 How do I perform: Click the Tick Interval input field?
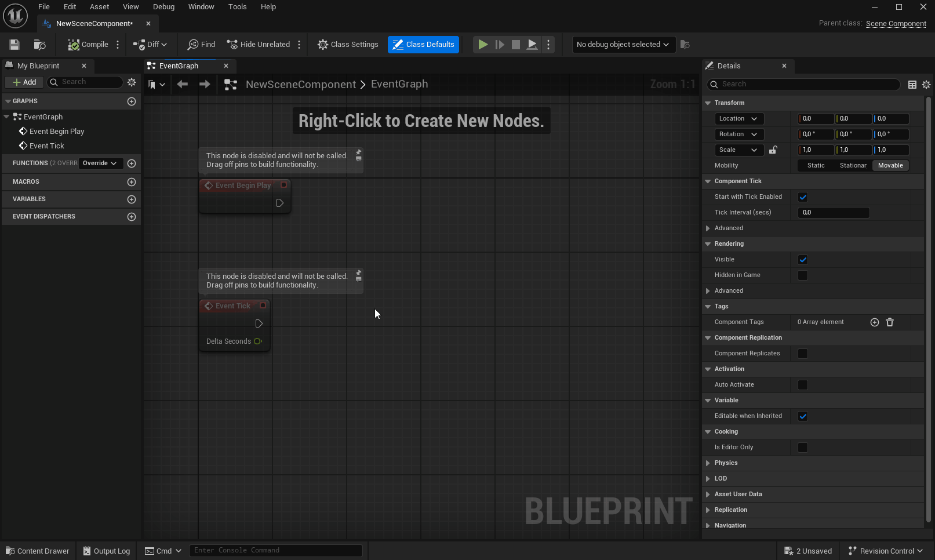point(834,213)
